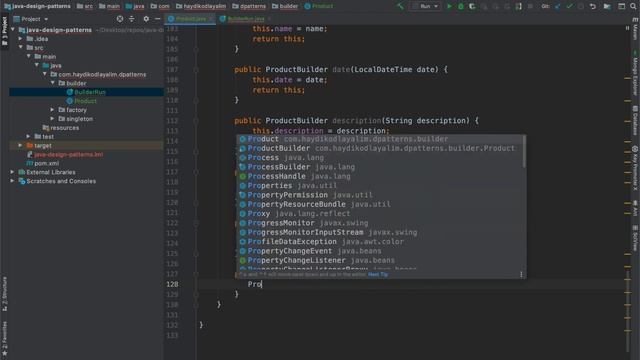640x360 pixels.
Task: Click the locate target icon in Project panel
Action: 120,19
